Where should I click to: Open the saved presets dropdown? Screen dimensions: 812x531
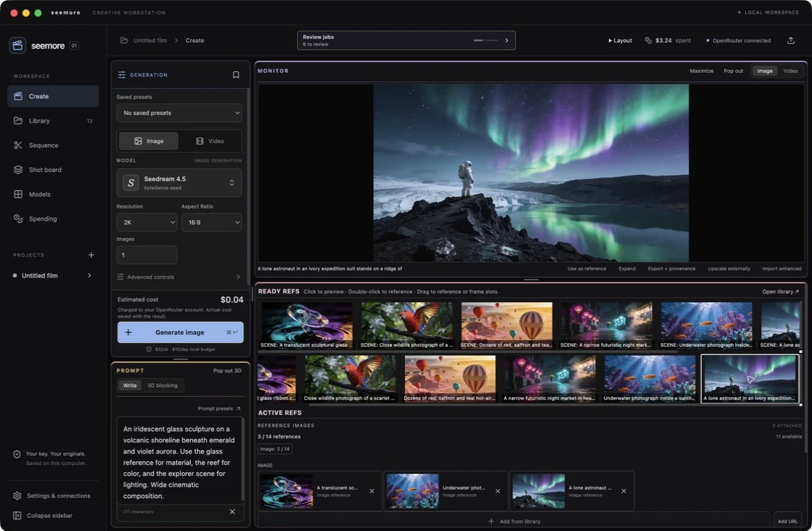tap(179, 113)
